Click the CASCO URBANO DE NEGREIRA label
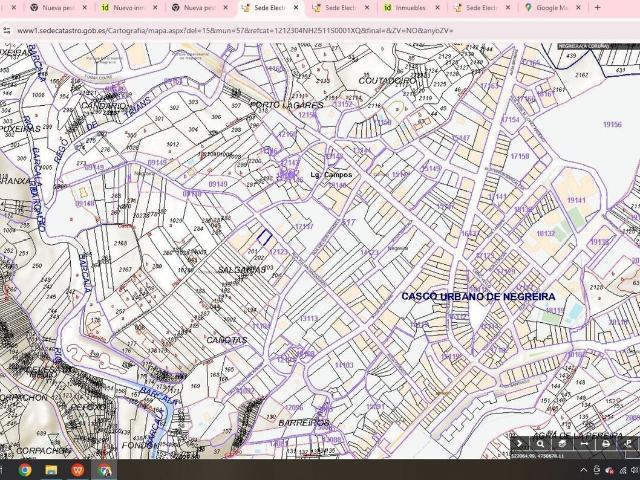The width and height of the screenshot is (640, 480). click(x=478, y=297)
